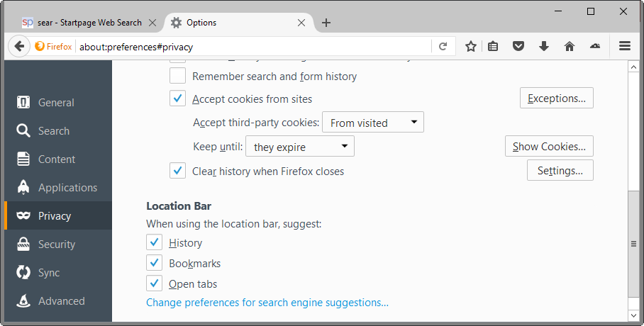
Task: Open the Pocket icon in the toolbar
Action: click(518, 46)
